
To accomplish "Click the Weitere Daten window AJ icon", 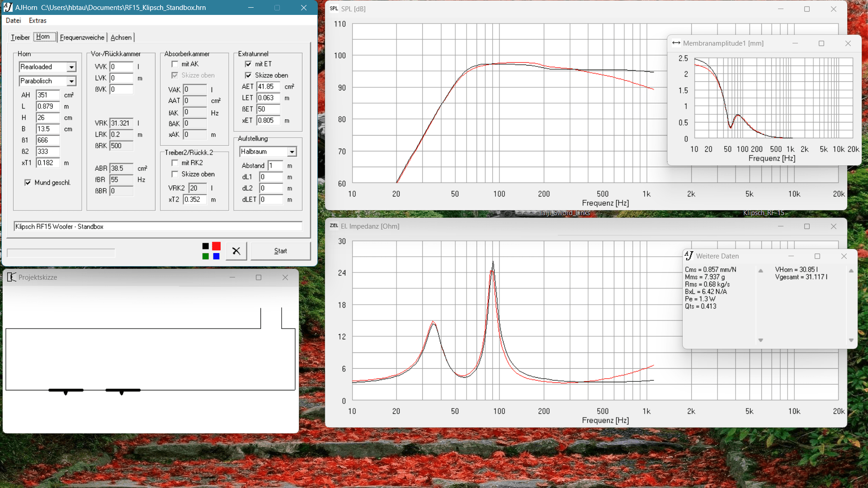I will pyautogui.click(x=689, y=256).
